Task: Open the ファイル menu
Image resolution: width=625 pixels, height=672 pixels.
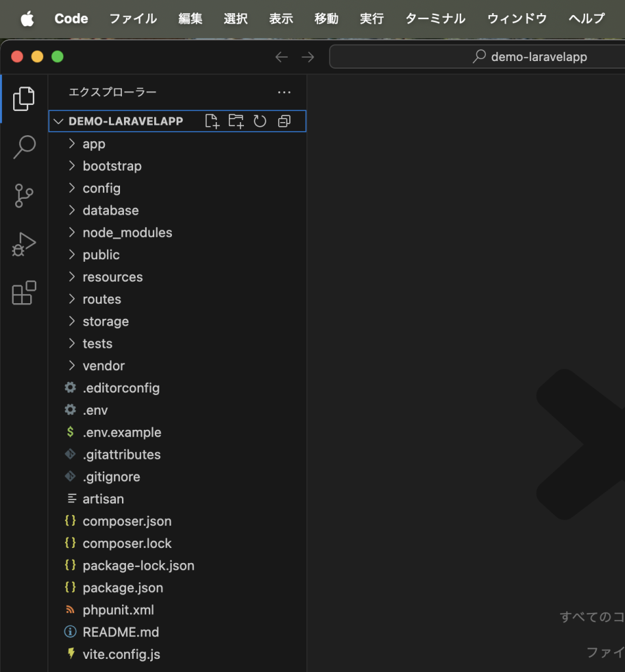Action: [x=132, y=18]
